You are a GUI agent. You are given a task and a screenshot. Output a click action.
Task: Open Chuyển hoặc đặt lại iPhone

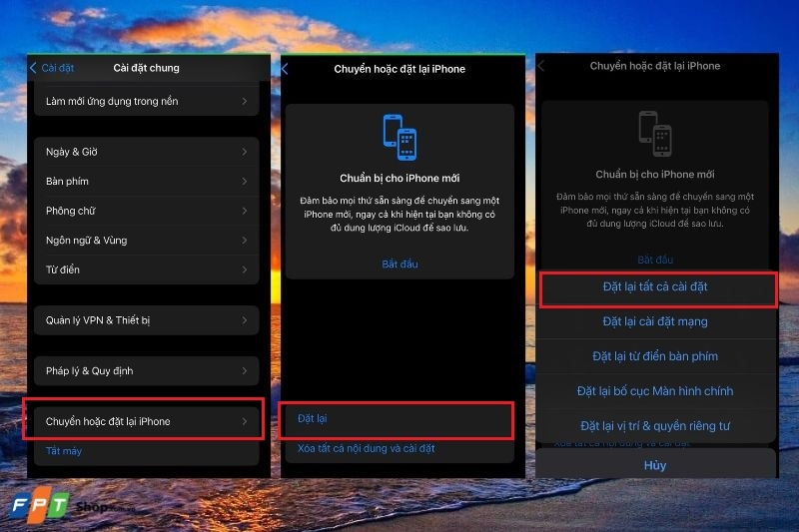point(146,421)
